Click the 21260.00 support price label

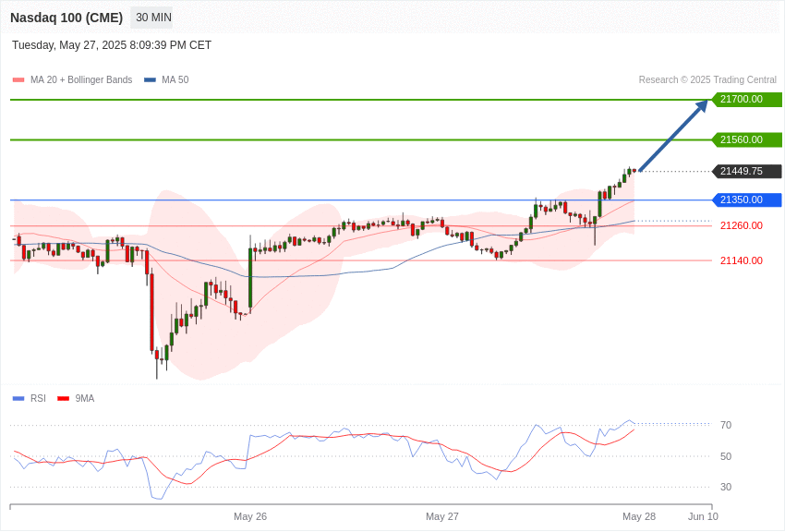[742, 225]
